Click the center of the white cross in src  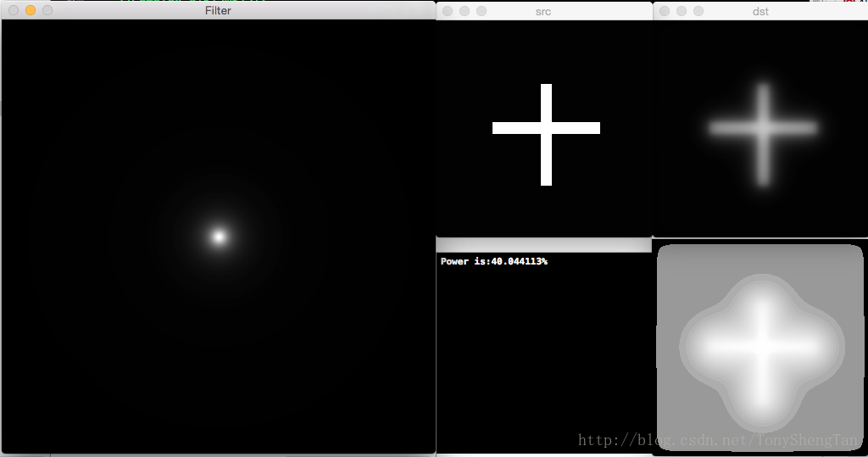tap(546, 128)
